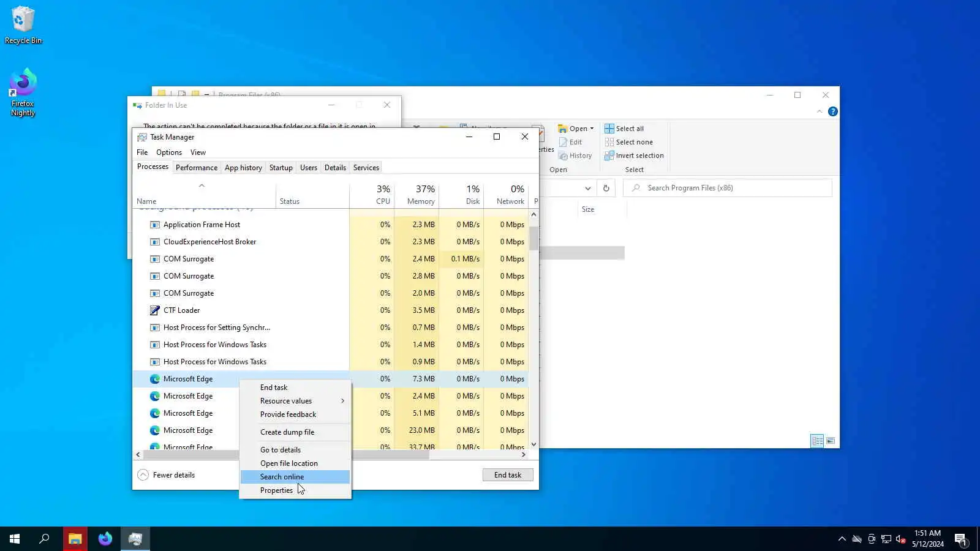Open taskbar search magnifier
The height and width of the screenshot is (551, 980).
[44, 539]
